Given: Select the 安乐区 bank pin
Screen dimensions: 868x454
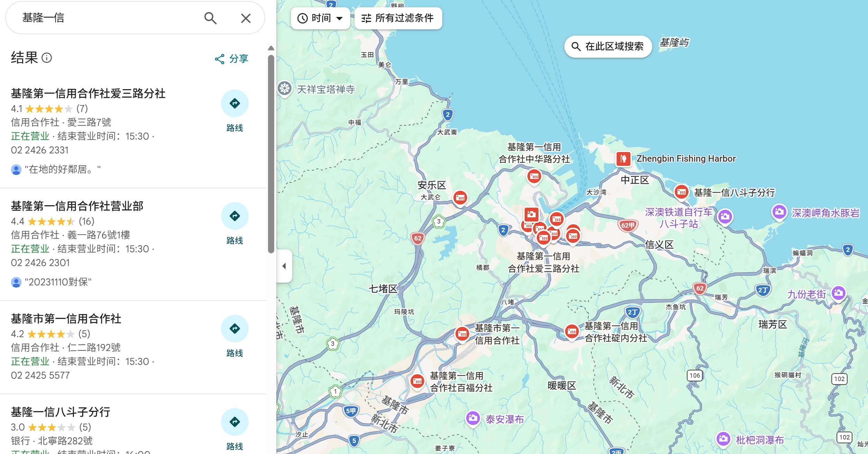Looking at the screenshot, I should (x=460, y=198).
